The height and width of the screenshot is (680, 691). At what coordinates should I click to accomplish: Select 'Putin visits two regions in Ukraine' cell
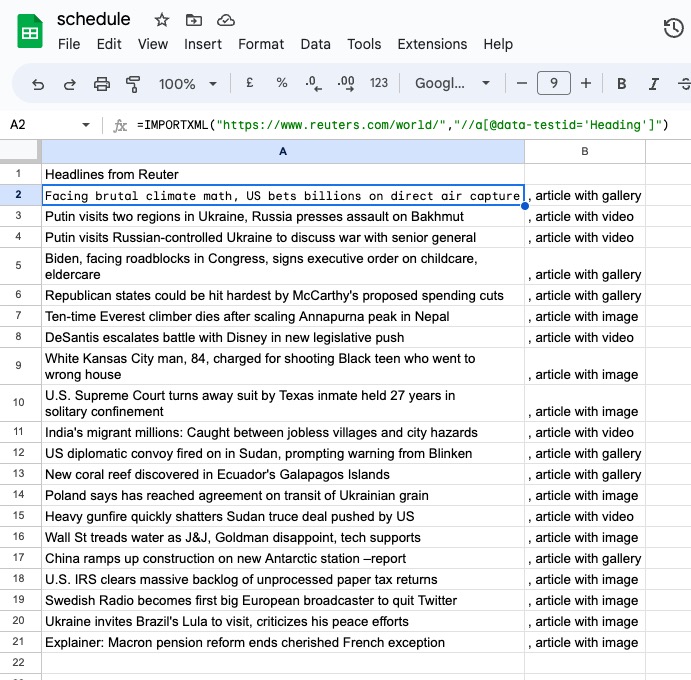click(283, 216)
